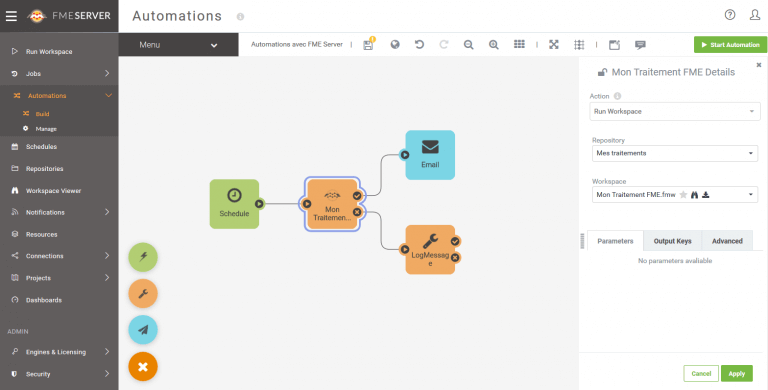Click the save automation icon in toolbar
This screenshot has height=390, width=768.
click(368, 45)
